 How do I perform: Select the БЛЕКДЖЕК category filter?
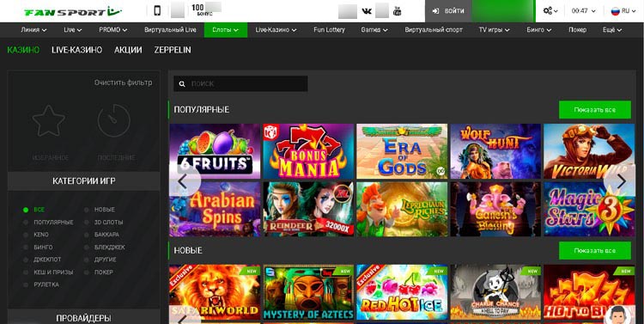104,248
